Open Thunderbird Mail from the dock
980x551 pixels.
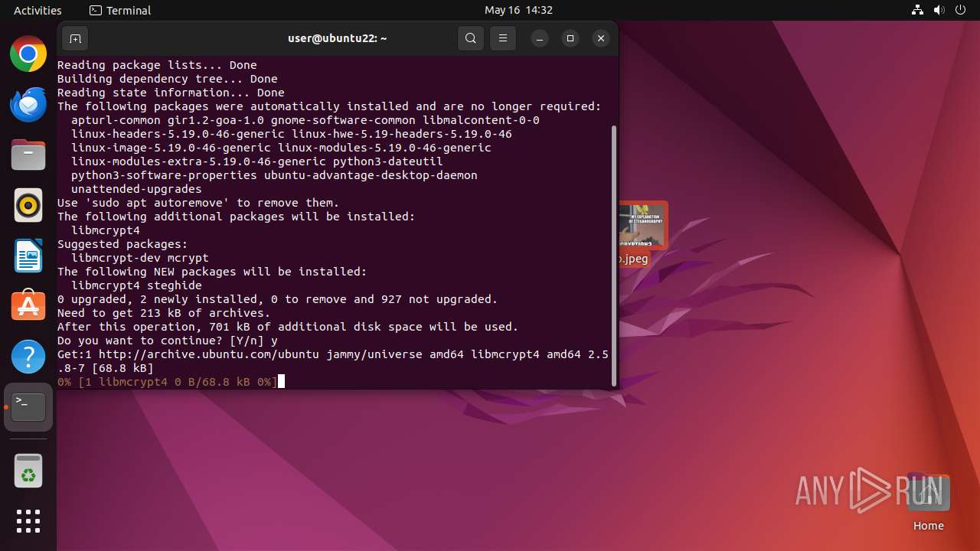click(28, 105)
